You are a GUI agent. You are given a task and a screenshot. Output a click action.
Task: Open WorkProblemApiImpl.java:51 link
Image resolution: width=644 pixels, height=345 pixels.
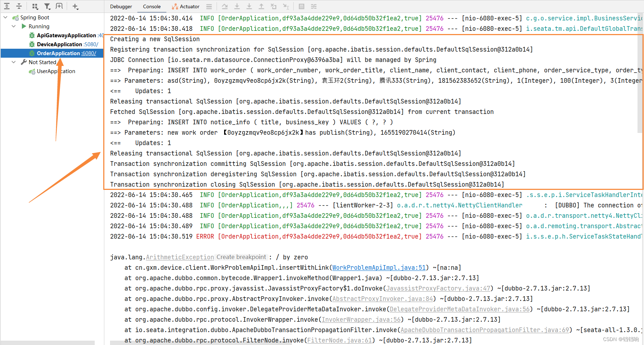[379, 268]
